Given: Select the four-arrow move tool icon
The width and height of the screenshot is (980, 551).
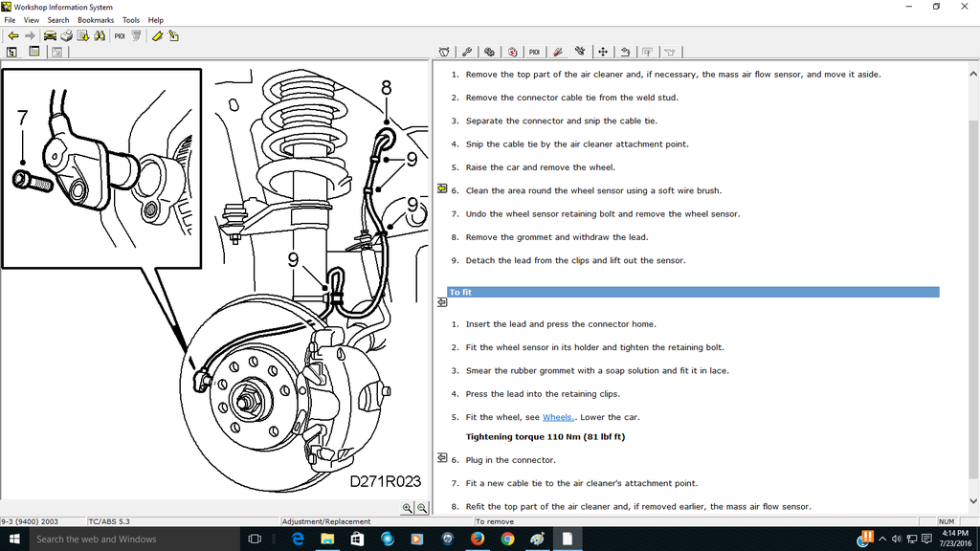Looking at the screenshot, I should pyautogui.click(x=605, y=51).
